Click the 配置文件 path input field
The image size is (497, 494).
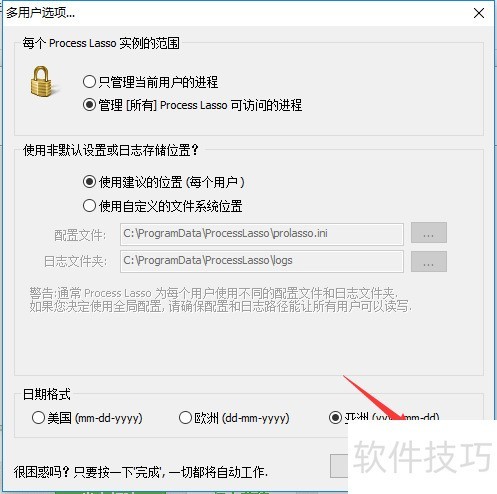click(x=262, y=234)
